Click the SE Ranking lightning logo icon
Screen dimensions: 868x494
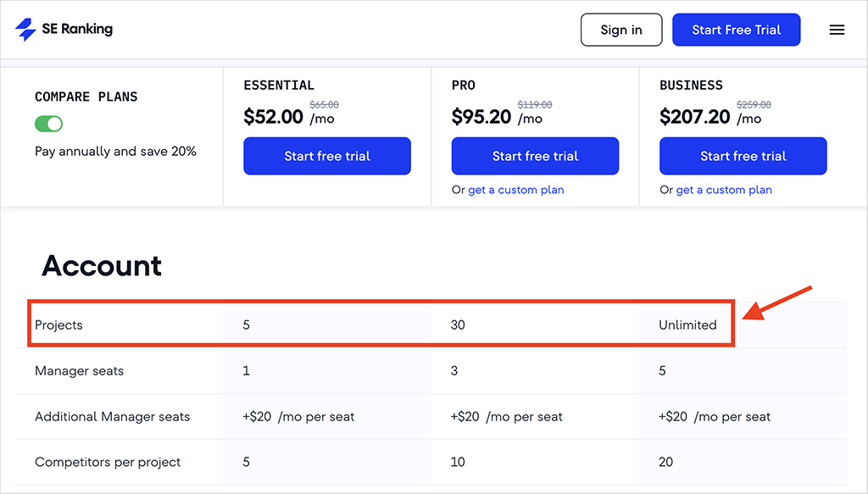(25, 30)
